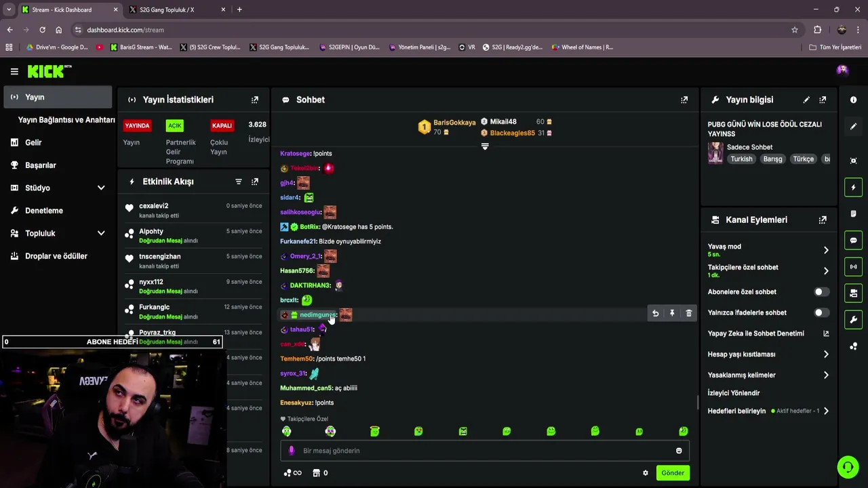Click the wrench icon in the right sidebar

(853, 319)
